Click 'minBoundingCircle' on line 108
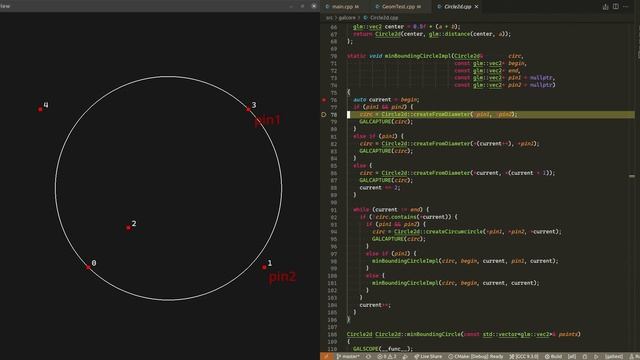This screenshot has height=360, width=640. coord(434,334)
